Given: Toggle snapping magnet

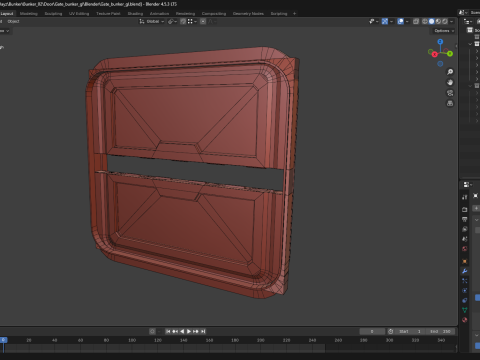Looking at the screenshot, I should point(183,21).
